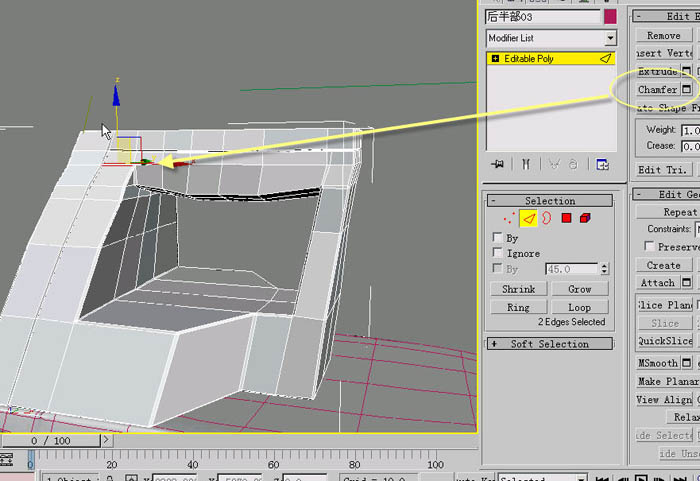Open Chamfer settings dialog box icon
The width and height of the screenshot is (700, 481).
[x=687, y=89]
